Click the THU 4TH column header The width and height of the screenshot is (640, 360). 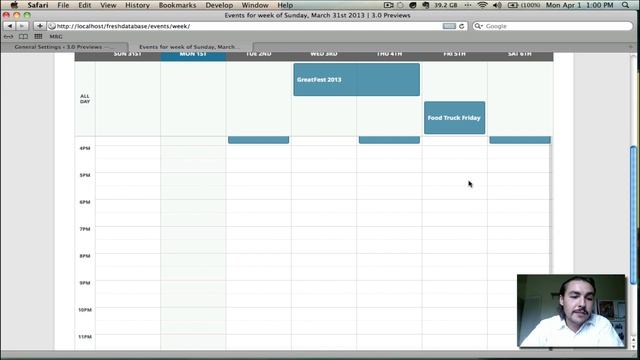click(x=389, y=55)
